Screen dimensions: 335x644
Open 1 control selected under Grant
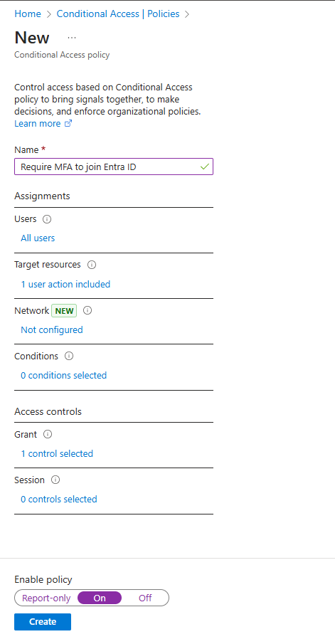coord(57,453)
